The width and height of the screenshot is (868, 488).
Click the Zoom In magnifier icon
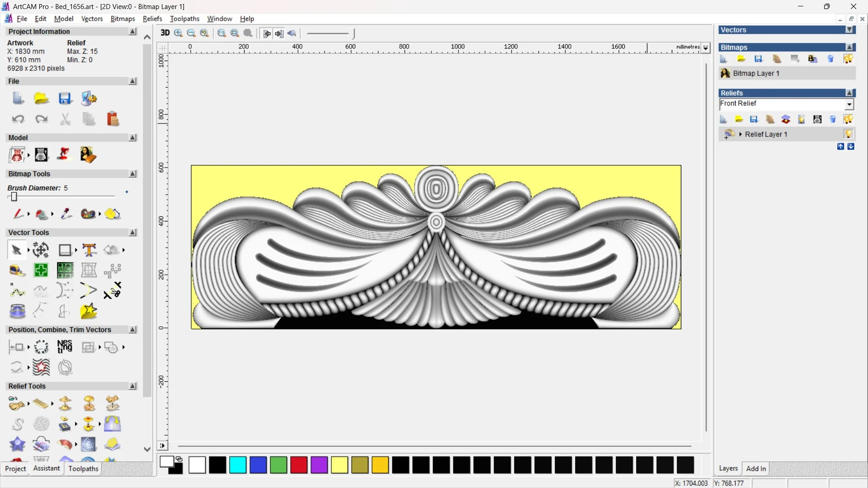(179, 33)
